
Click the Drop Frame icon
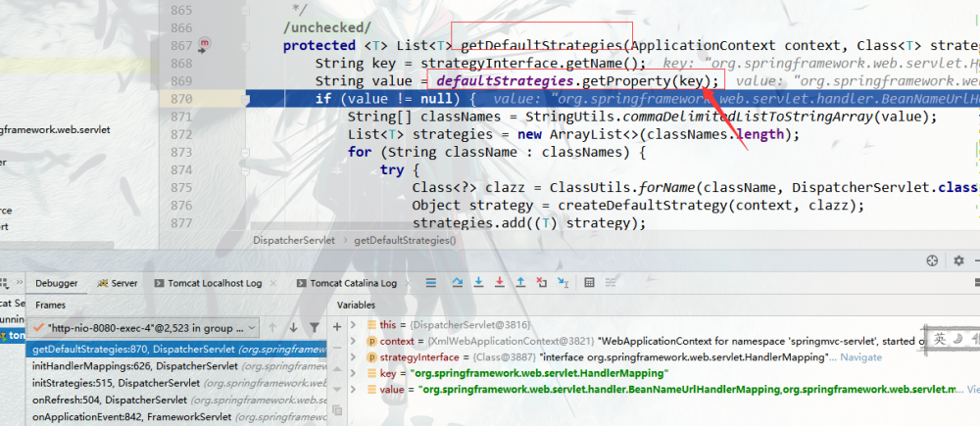click(541, 283)
